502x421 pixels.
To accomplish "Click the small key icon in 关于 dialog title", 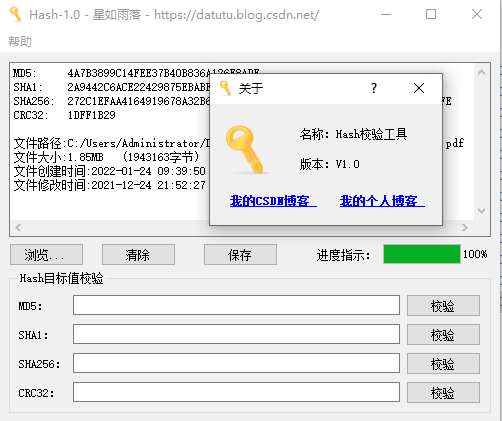I will (x=225, y=88).
